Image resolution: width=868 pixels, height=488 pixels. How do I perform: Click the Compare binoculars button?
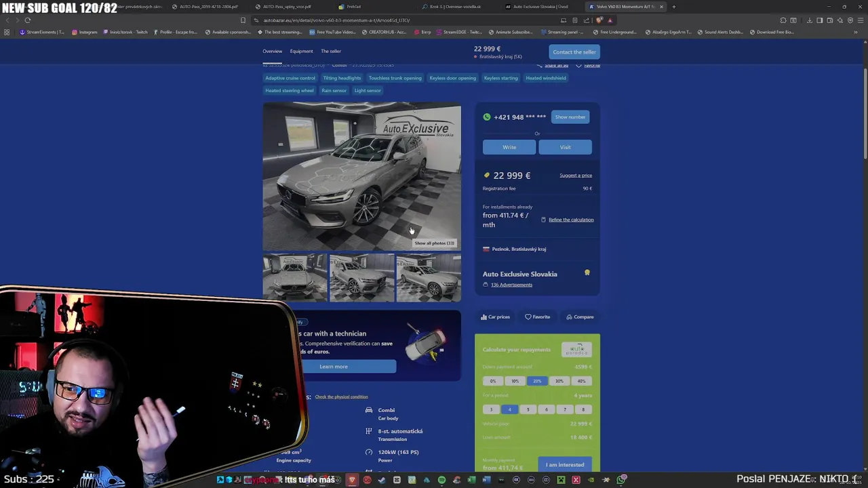(580, 317)
